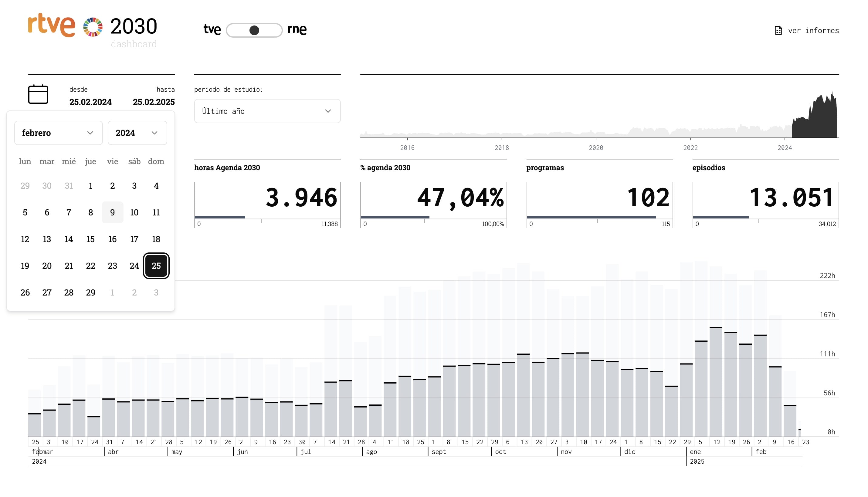Expand the Último año period dropdown
Viewport: 868px width, 497px height.
click(x=267, y=111)
